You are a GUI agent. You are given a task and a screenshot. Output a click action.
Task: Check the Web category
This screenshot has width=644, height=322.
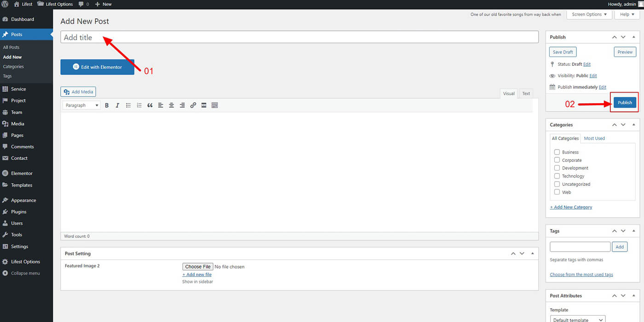[557, 192]
